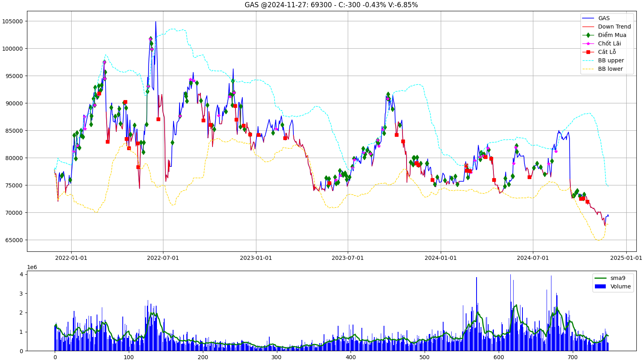The image size is (644, 362).
Task: Click the volume x-axis label 700
Action: 572,357
